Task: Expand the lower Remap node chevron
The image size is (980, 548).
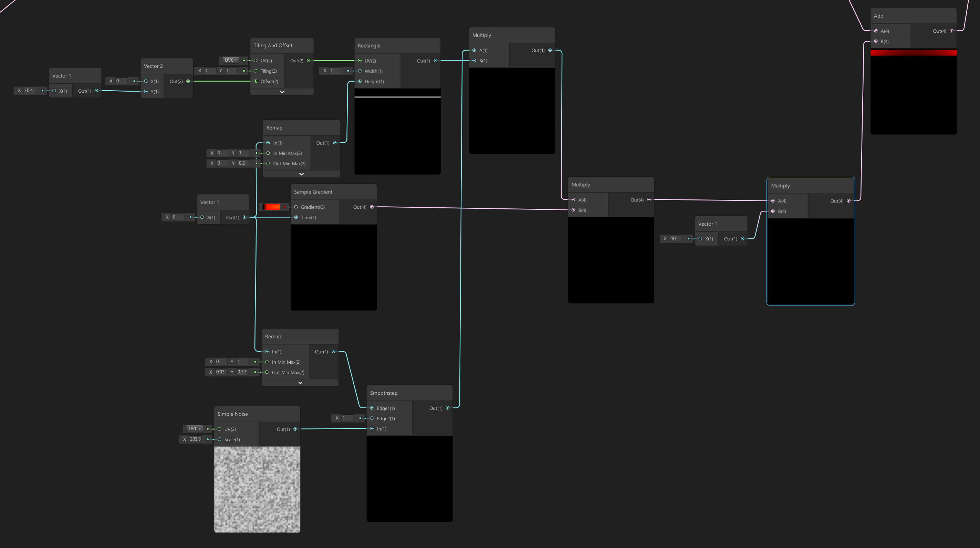Action: [300, 383]
